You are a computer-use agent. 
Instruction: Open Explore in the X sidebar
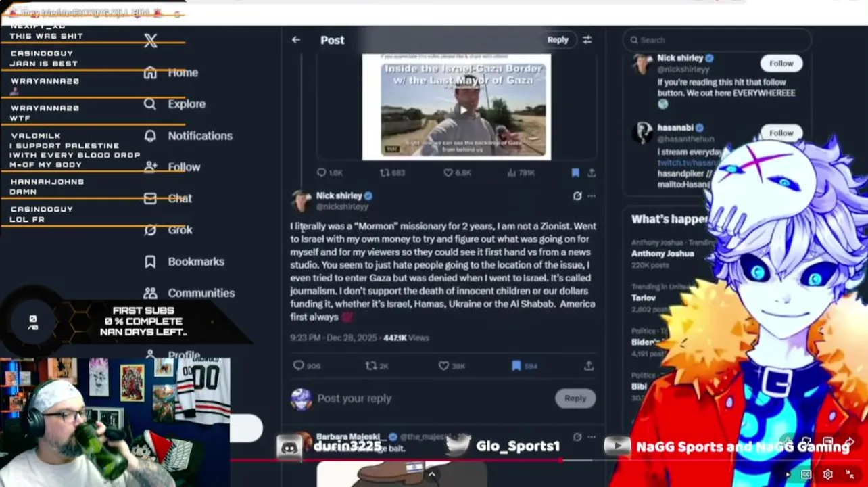click(174, 104)
